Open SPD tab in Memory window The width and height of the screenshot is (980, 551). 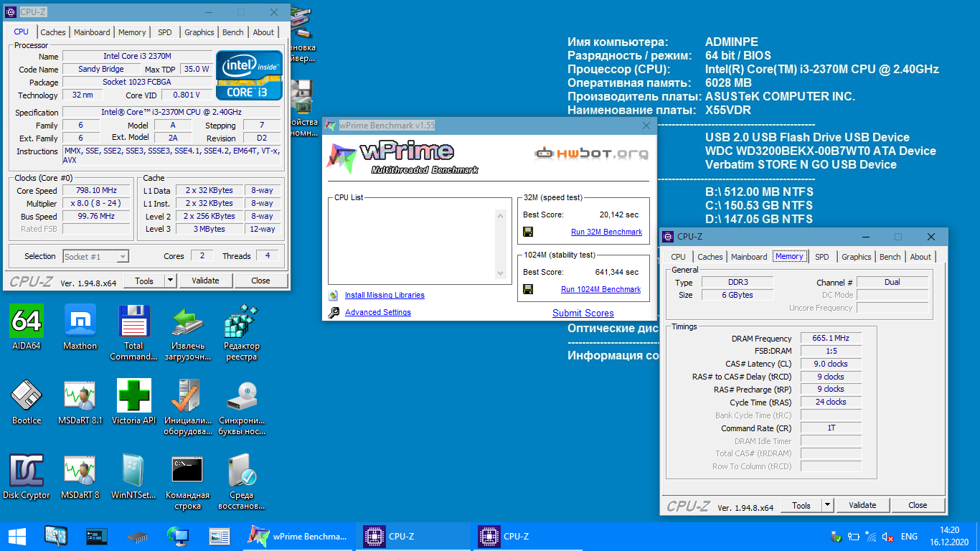coord(822,257)
